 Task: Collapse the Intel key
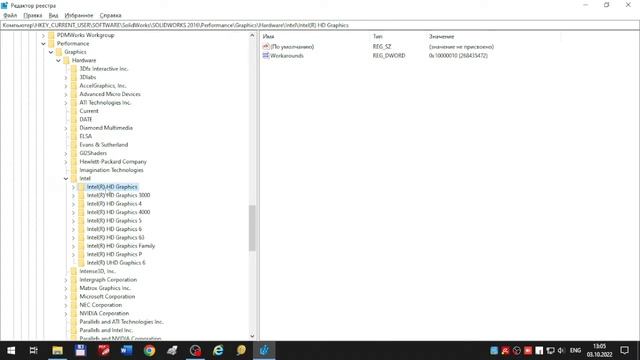click(66, 179)
